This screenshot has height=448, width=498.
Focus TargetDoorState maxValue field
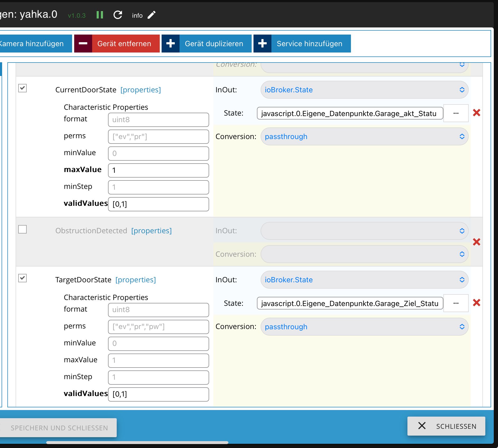point(158,361)
